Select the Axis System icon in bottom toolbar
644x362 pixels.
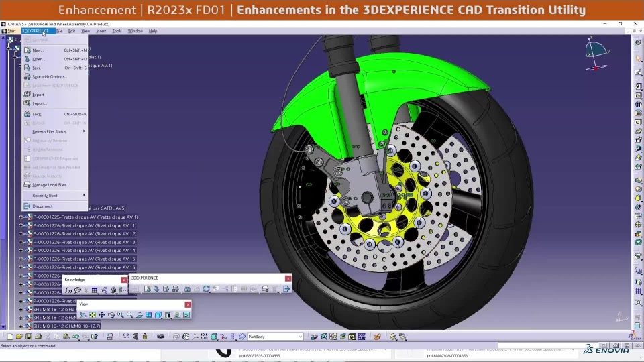195,337
